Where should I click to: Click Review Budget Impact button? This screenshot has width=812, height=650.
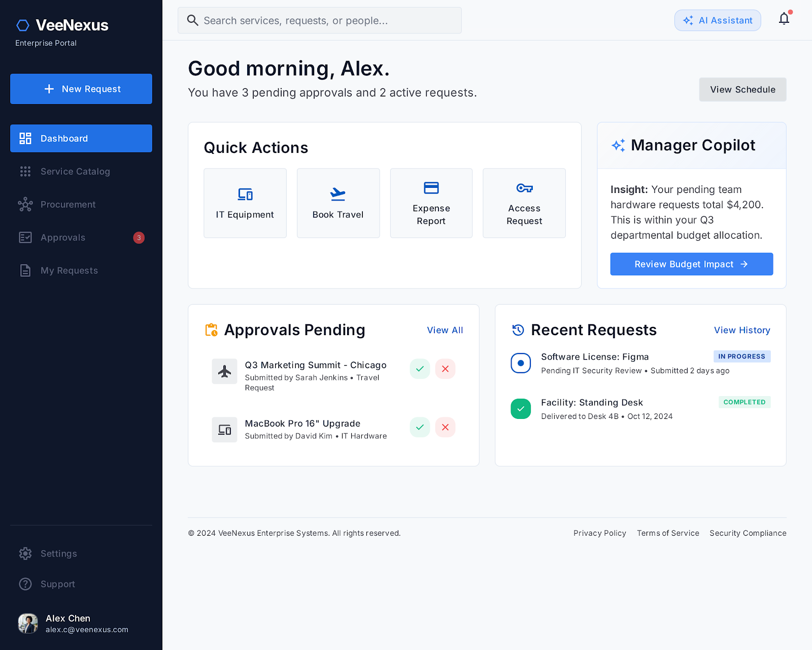692,264
